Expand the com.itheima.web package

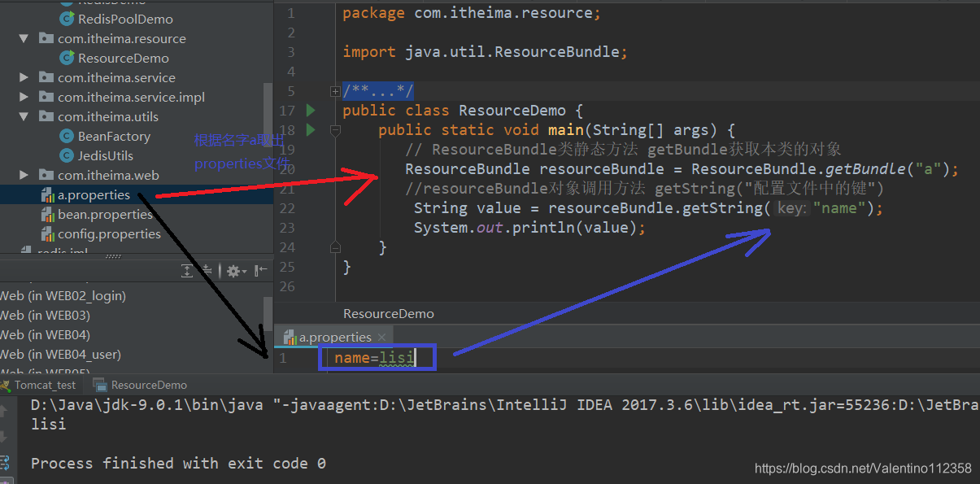(24, 175)
